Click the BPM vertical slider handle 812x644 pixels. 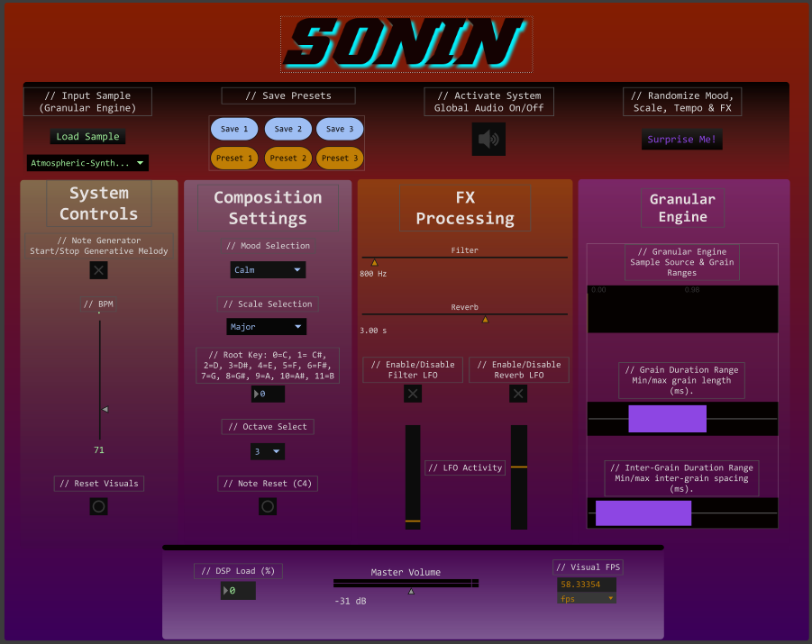click(105, 409)
